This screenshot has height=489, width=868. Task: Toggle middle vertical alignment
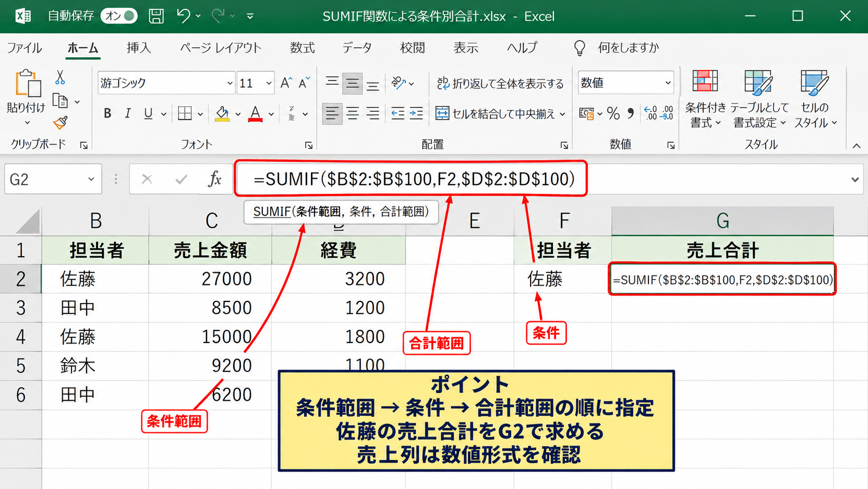pos(352,83)
